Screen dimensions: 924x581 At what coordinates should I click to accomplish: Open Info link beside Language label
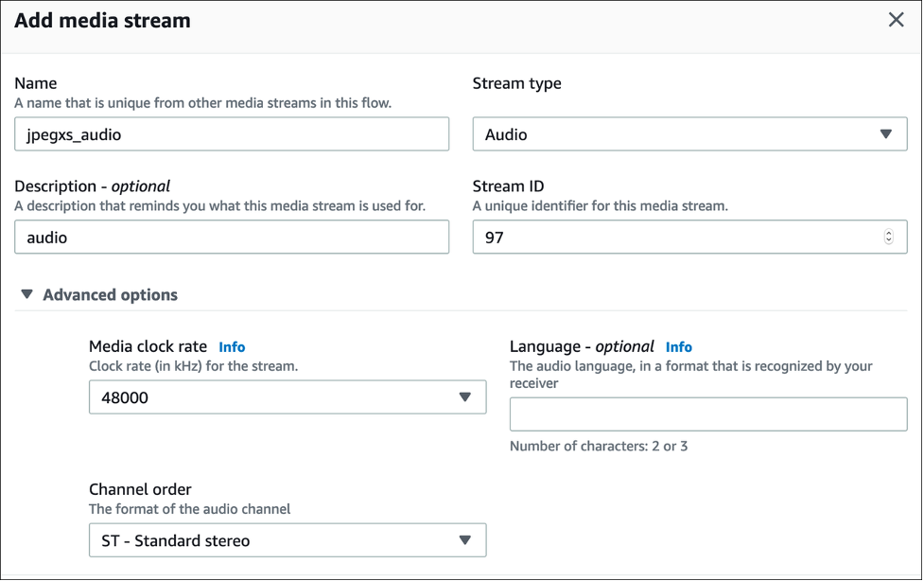[678, 347]
